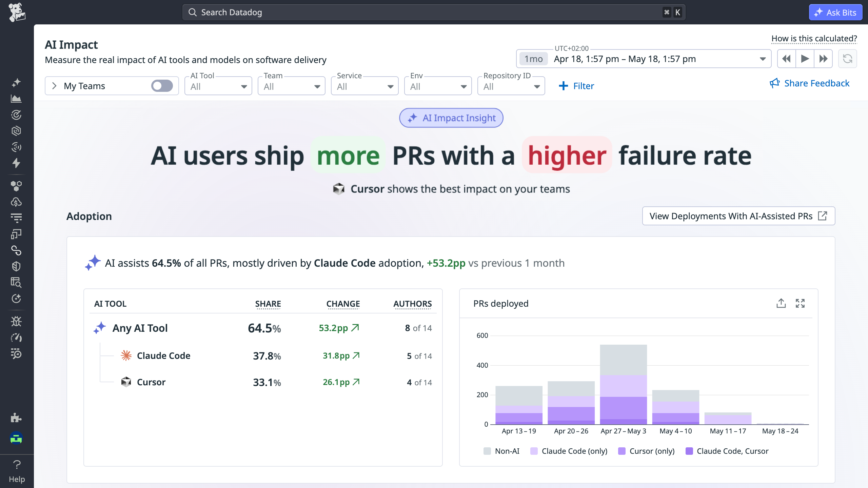The image size is (868, 488).
Task: Click the AI Impact Insight pill
Action: click(x=451, y=118)
